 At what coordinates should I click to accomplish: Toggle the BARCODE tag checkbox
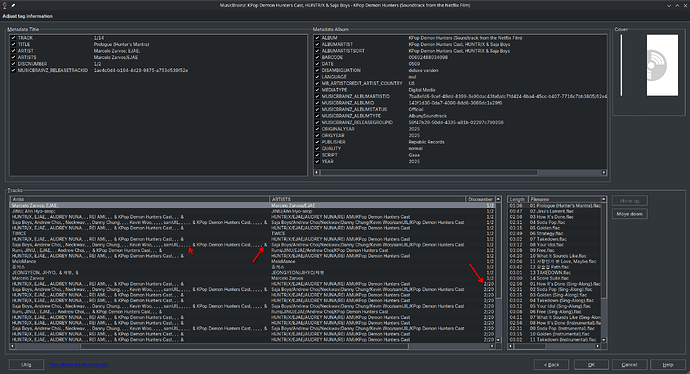coord(317,57)
